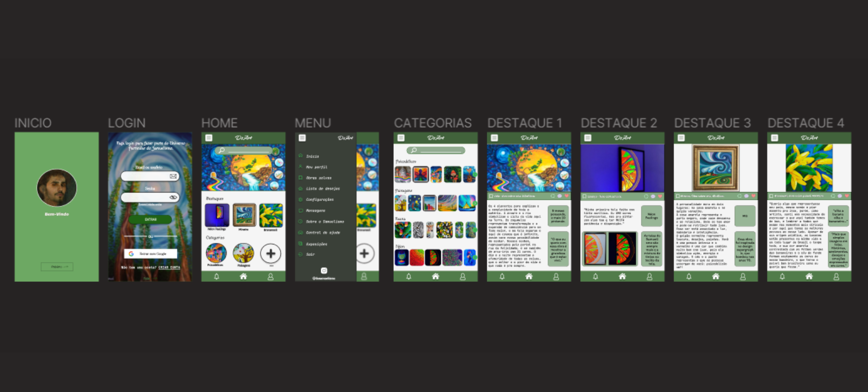Click bell notification icon on HOME screen

(x=216, y=277)
